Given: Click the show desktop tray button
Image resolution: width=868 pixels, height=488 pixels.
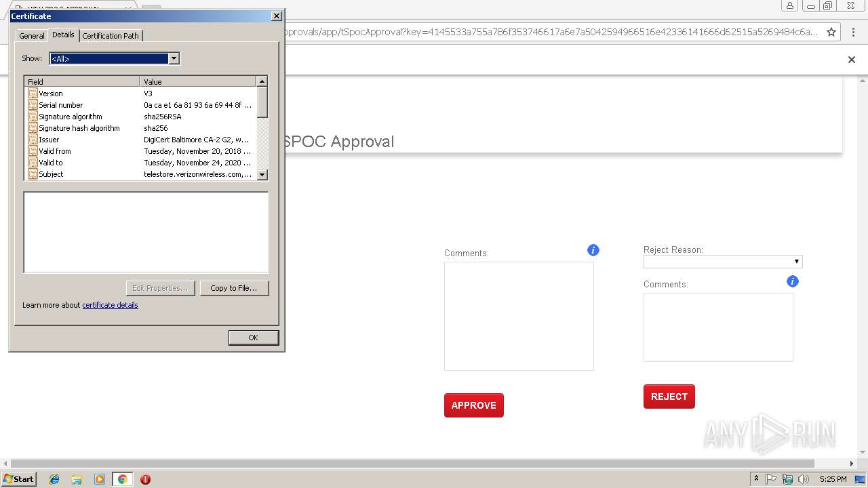Looking at the screenshot, I should click(860, 479).
